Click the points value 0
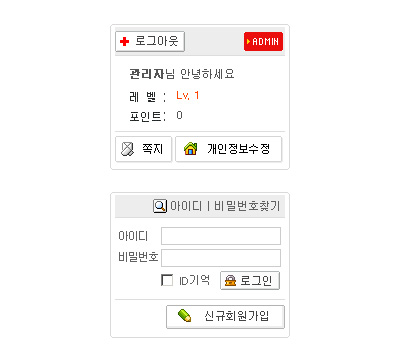 coord(179,115)
